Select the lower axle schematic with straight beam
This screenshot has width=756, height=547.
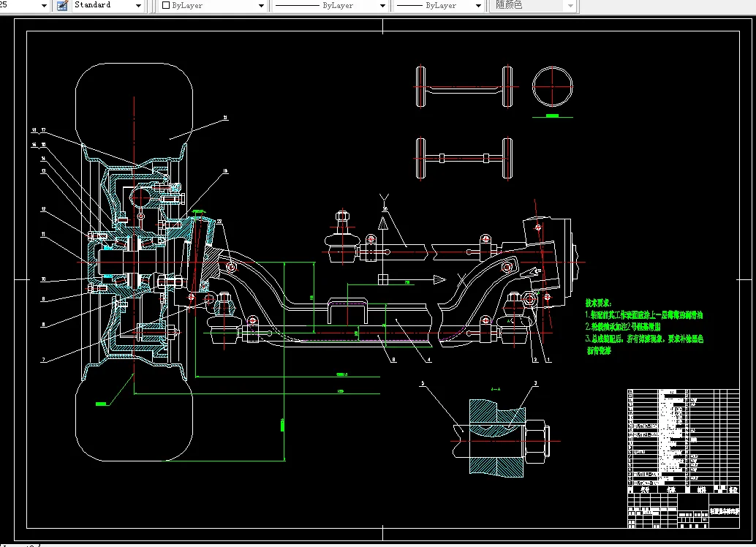[x=464, y=158]
